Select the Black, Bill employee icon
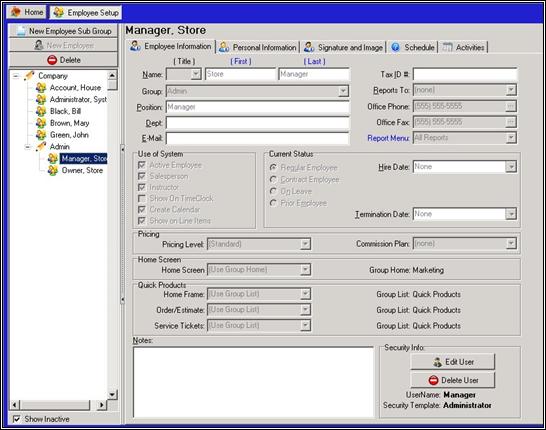Viewport: 546px width, 430px height. 41,111
